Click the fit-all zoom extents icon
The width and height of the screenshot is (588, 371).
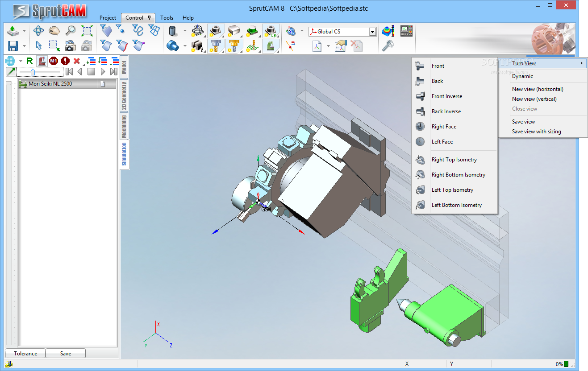pyautogui.click(x=87, y=31)
